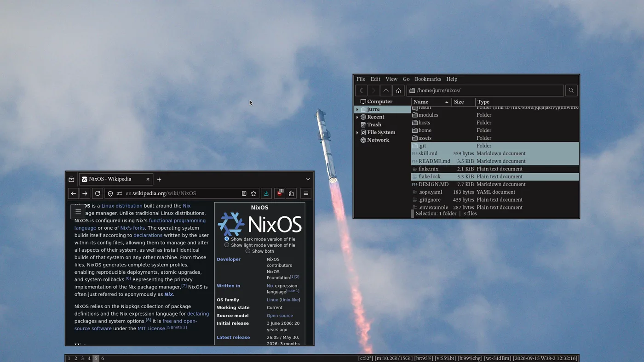Go forward in browser history
This screenshot has height=362, width=644.
click(85, 193)
